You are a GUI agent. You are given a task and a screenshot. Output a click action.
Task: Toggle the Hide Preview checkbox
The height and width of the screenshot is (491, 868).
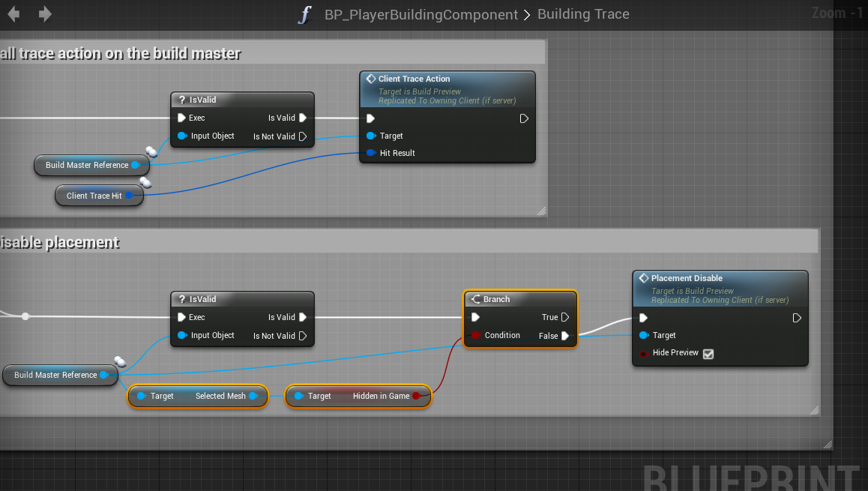point(708,354)
